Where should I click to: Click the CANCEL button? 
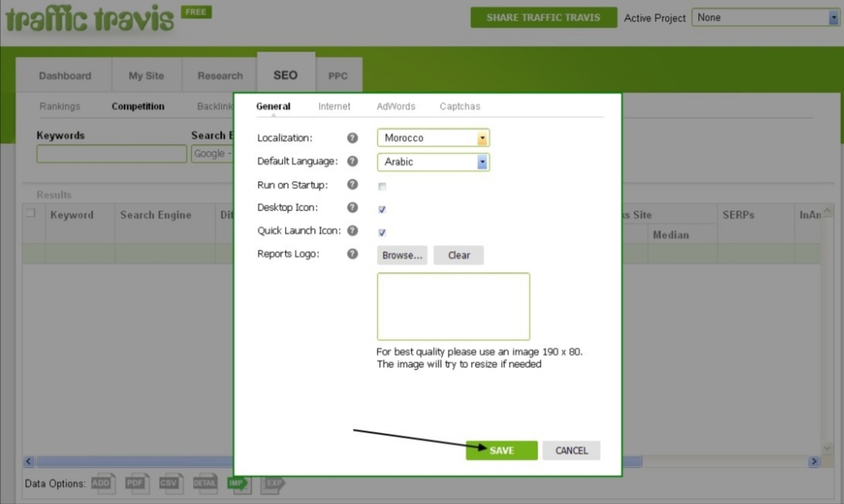pos(571,450)
